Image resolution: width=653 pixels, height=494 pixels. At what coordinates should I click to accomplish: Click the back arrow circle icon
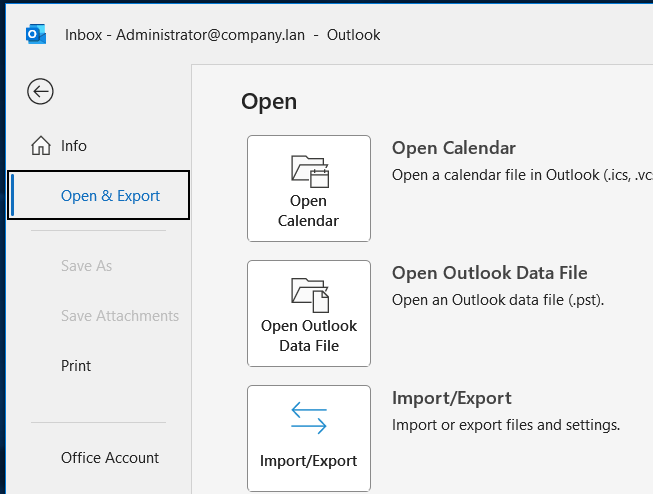[x=40, y=91]
